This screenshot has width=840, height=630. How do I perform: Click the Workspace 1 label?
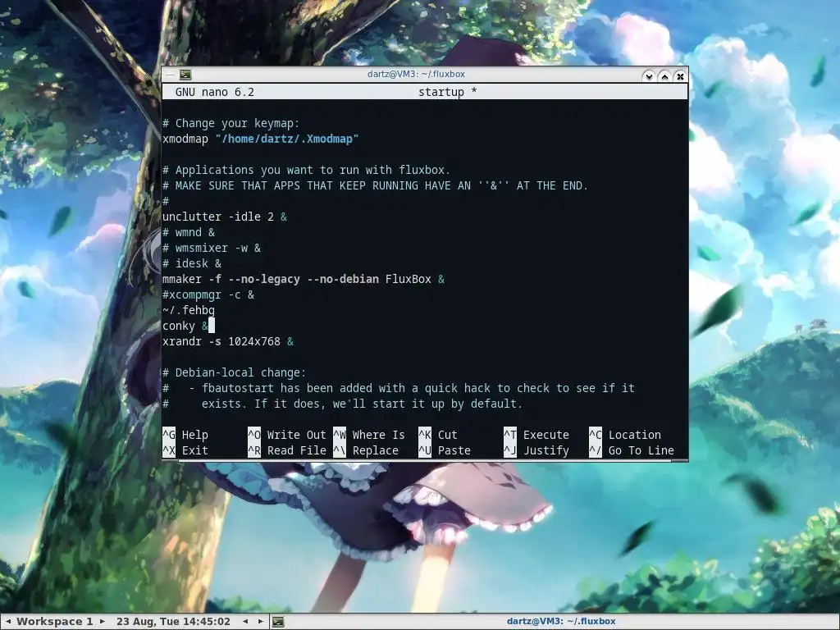[55, 622]
